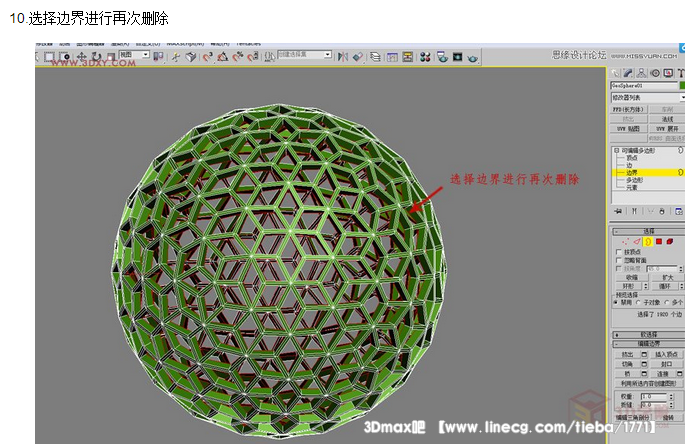The width and height of the screenshot is (685, 444).
Task: Select Element sub-object level red cube
Action: 670,242
